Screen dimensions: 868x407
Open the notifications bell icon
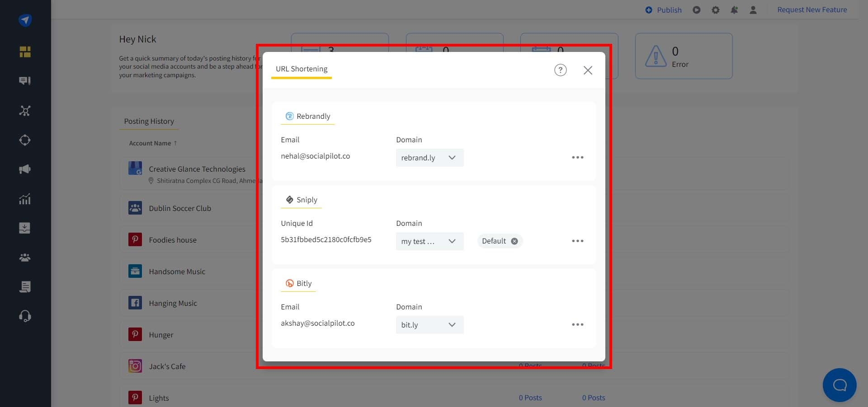734,10
